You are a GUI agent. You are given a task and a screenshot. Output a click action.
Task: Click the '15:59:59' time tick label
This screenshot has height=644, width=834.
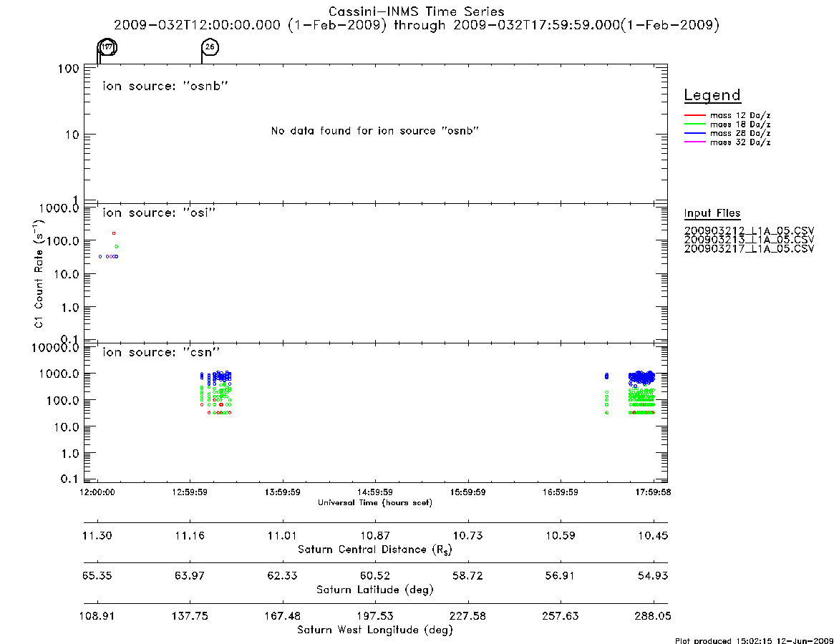coord(468,492)
